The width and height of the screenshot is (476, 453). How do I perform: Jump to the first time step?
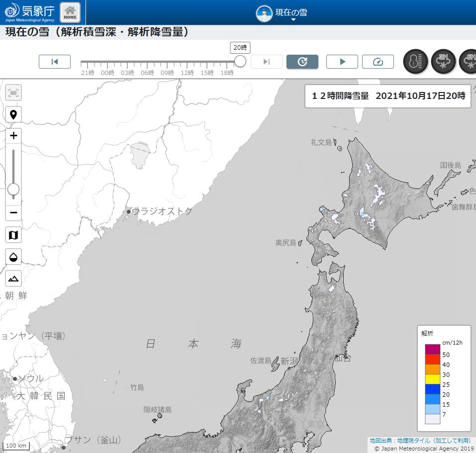(55, 62)
